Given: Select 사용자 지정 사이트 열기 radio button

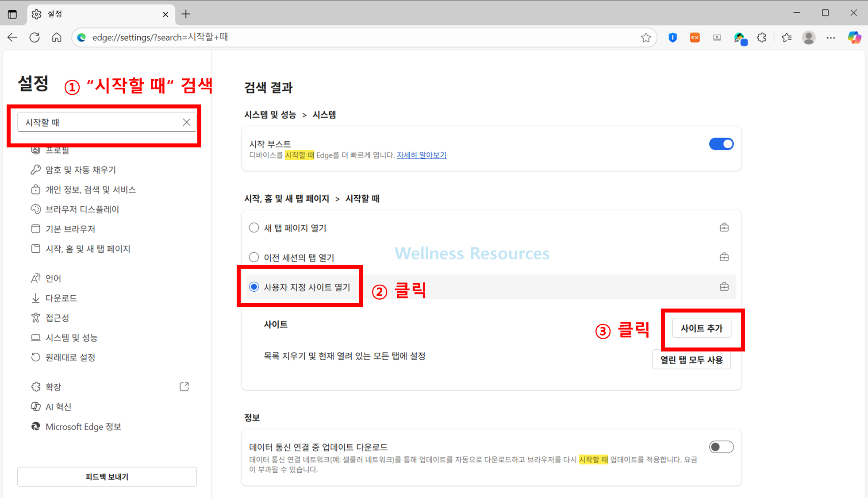Looking at the screenshot, I should coord(254,287).
